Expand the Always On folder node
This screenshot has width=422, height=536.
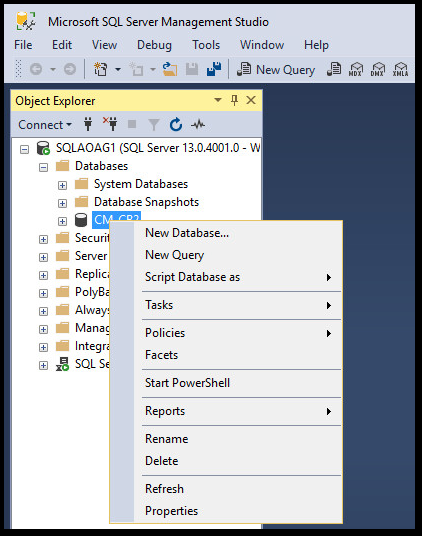tap(43, 311)
